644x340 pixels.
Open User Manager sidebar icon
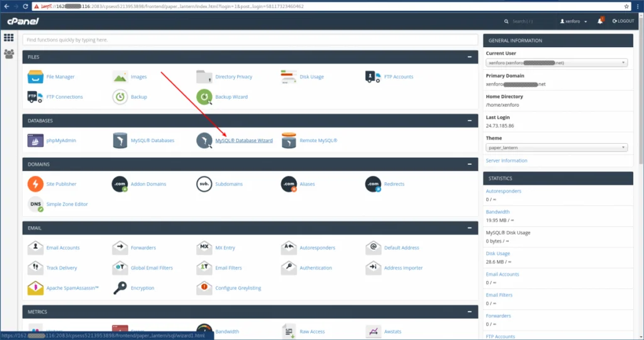(x=9, y=54)
